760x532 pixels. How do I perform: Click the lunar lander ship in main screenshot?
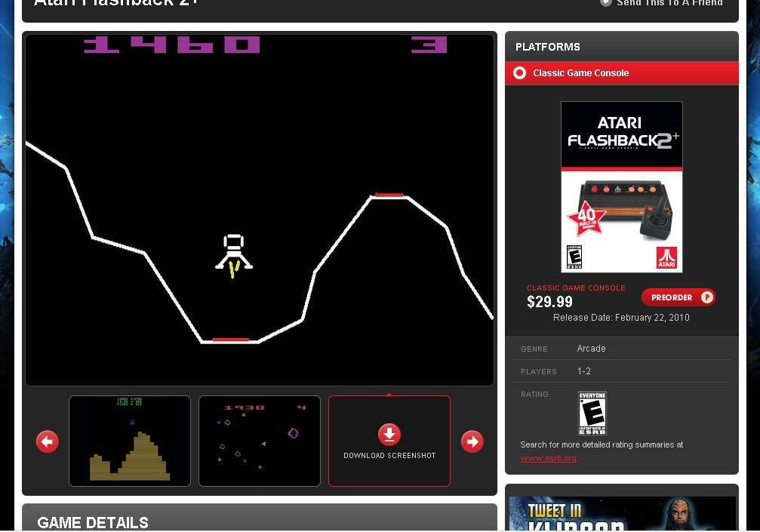[x=233, y=253]
